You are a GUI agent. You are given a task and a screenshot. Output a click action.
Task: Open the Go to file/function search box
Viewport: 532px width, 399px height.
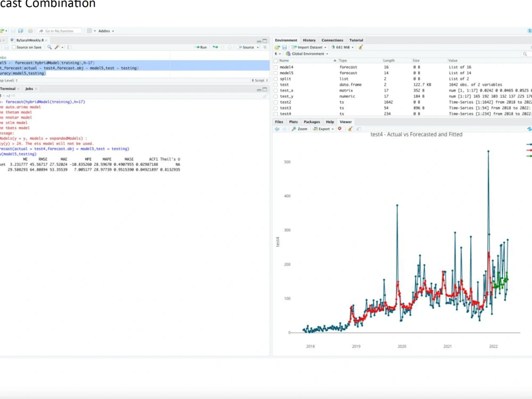[x=59, y=30]
